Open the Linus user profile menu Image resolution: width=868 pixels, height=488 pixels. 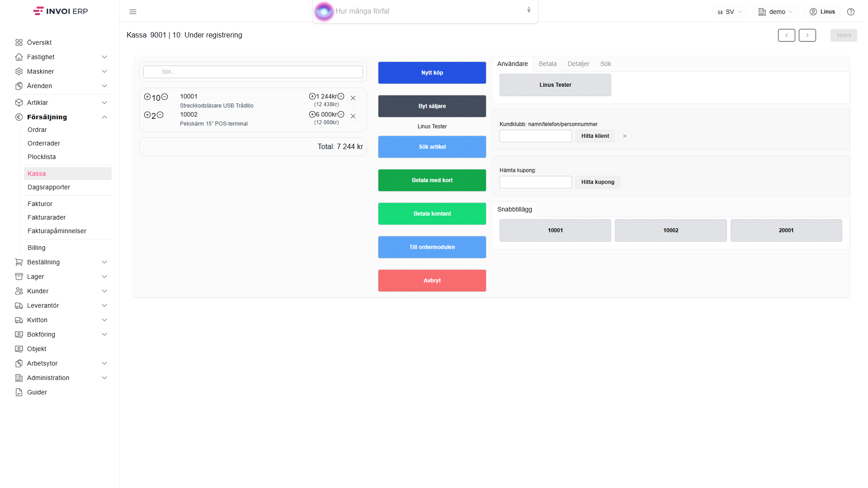pyautogui.click(x=822, y=12)
